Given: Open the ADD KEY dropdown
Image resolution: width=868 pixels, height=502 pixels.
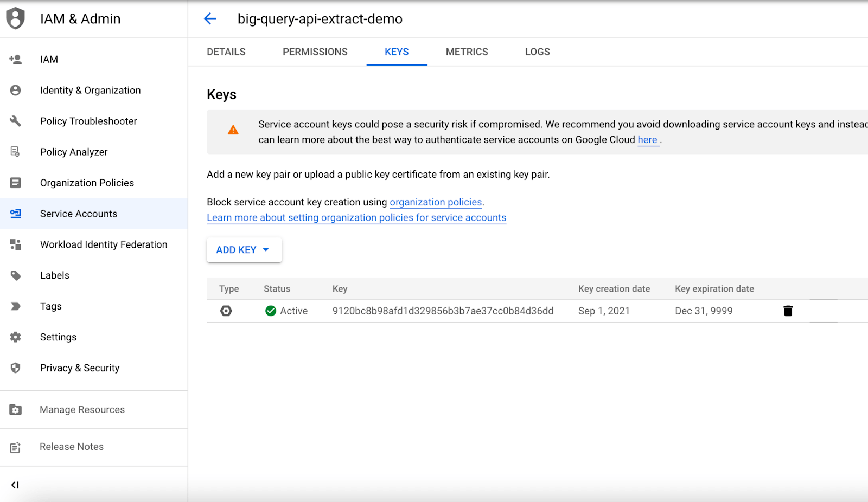Looking at the screenshot, I should (244, 250).
